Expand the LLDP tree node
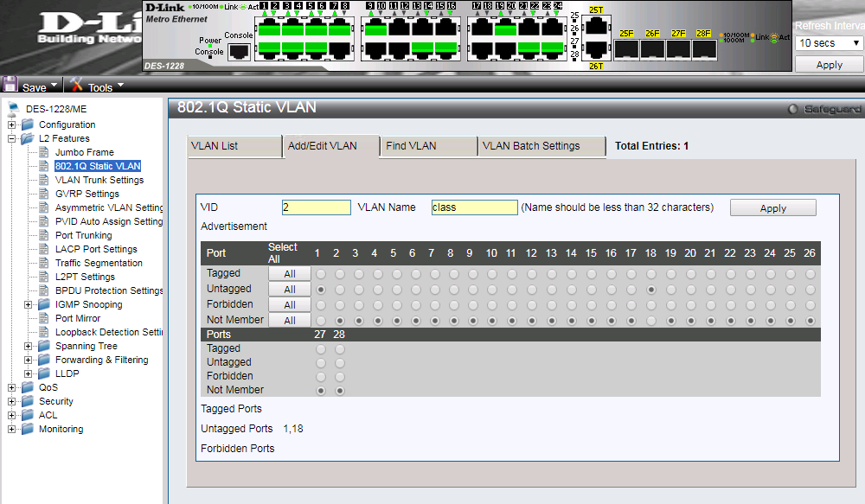This screenshot has width=865, height=504. click(29, 373)
